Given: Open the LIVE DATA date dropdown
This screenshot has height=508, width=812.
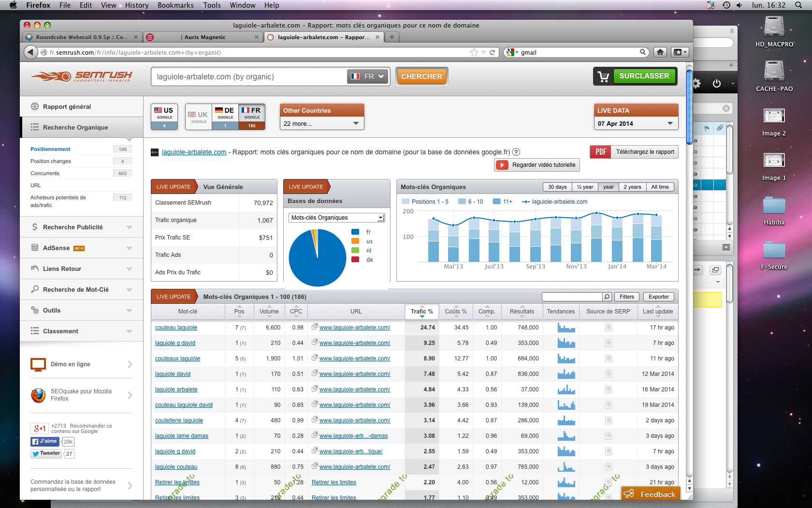Looking at the screenshot, I should [x=636, y=123].
